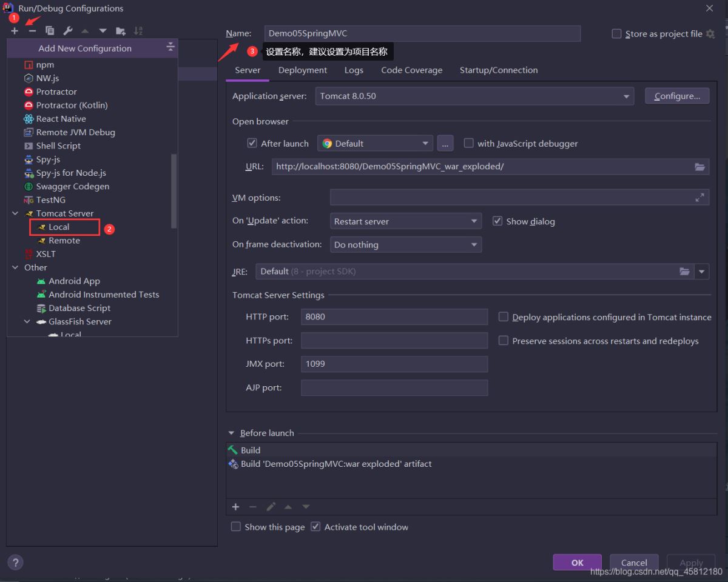The width and height of the screenshot is (728, 582).
Task: Click the minus icon to remove configuration
Action: (32, 31)
